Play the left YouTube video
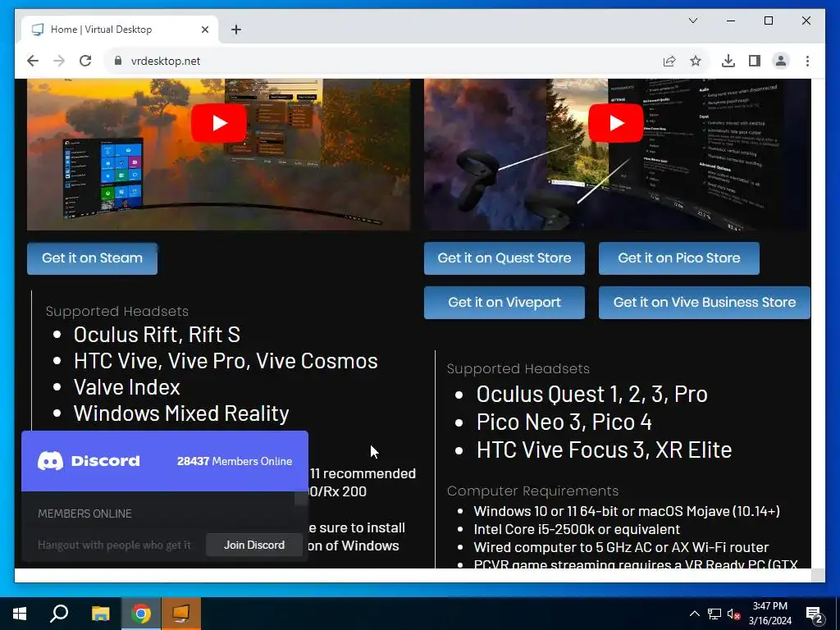 [x=218, y=123]
